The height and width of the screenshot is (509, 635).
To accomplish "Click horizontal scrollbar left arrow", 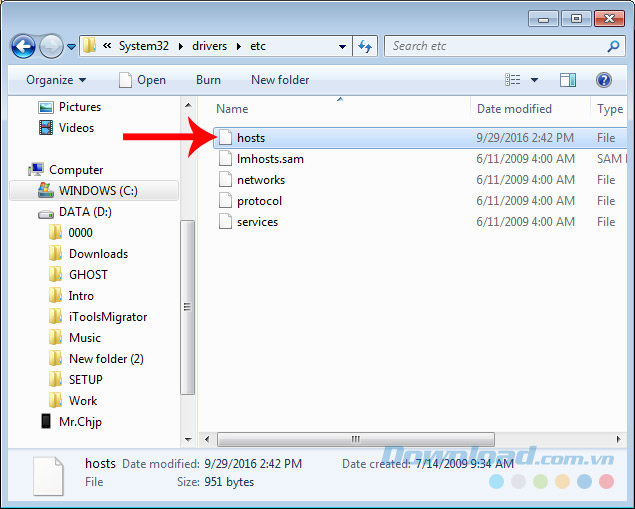I will tap(207, 439).
